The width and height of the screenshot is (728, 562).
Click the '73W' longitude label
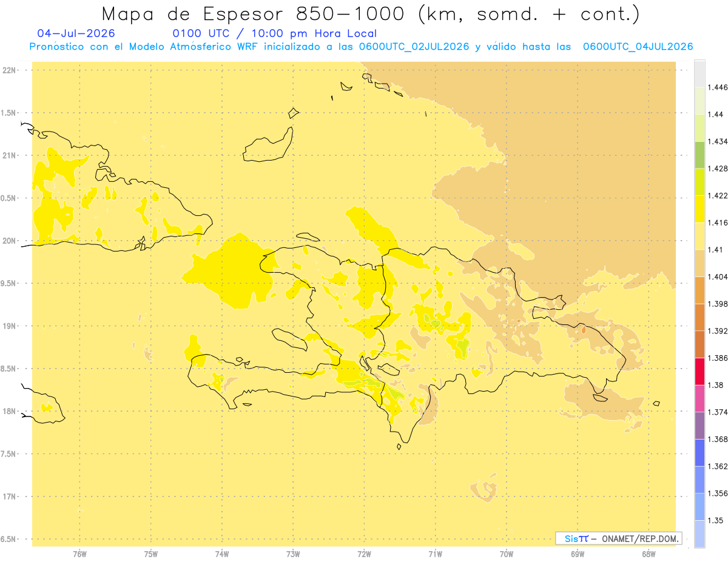coord(292,554)
